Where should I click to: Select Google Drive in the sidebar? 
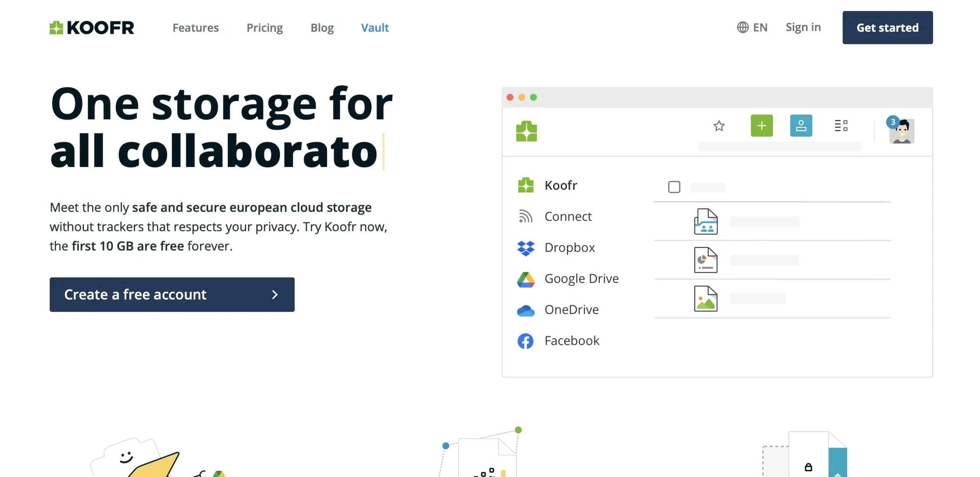pos(568,279)
